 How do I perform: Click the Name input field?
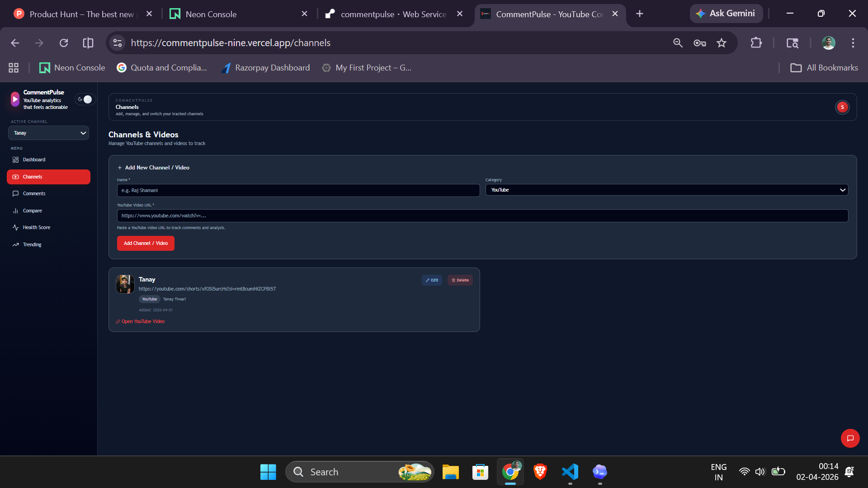pyautogui.click(x=298, y=190)
